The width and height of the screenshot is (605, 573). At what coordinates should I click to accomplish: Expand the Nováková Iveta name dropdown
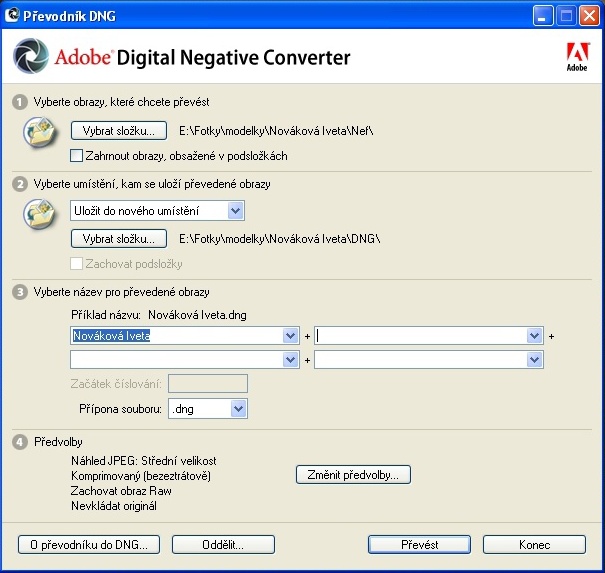point(291,336)
